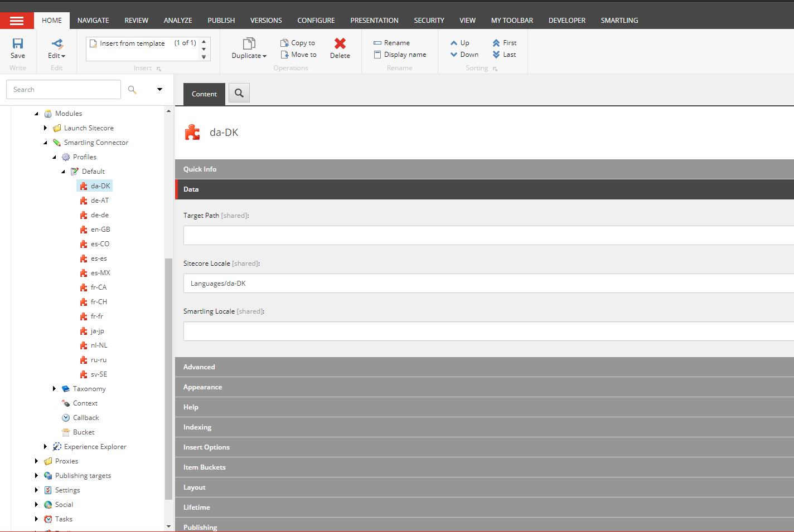The height and width of the screenshot is (532, 794).
Task: Click the Proxies folder icon
Action: coord(48,461)
